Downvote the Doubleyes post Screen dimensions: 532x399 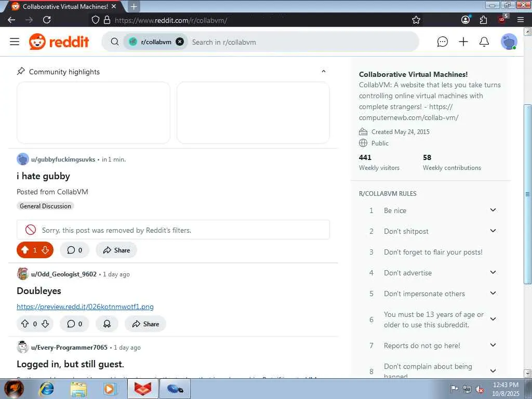(x=45, y=324)
